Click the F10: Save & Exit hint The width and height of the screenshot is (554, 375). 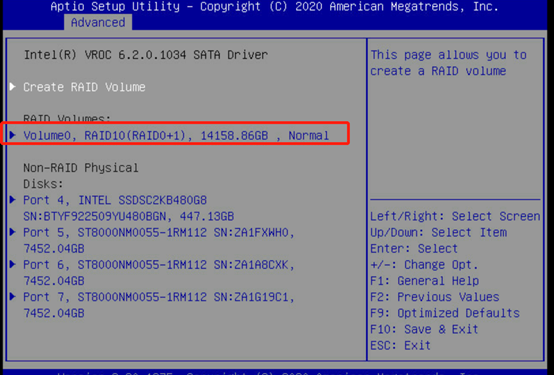[x=424, y=329]
